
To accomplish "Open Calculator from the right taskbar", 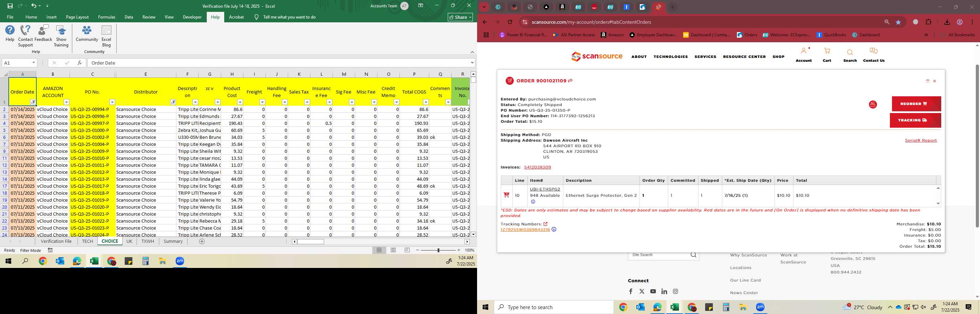I will click(x=726, y=307).
